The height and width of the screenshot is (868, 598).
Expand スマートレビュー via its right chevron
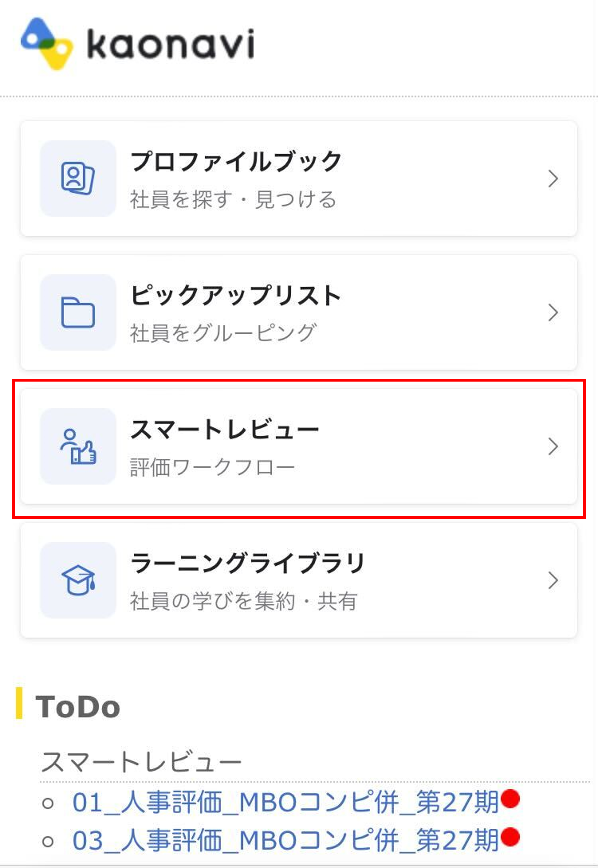[x=553, y=446]
